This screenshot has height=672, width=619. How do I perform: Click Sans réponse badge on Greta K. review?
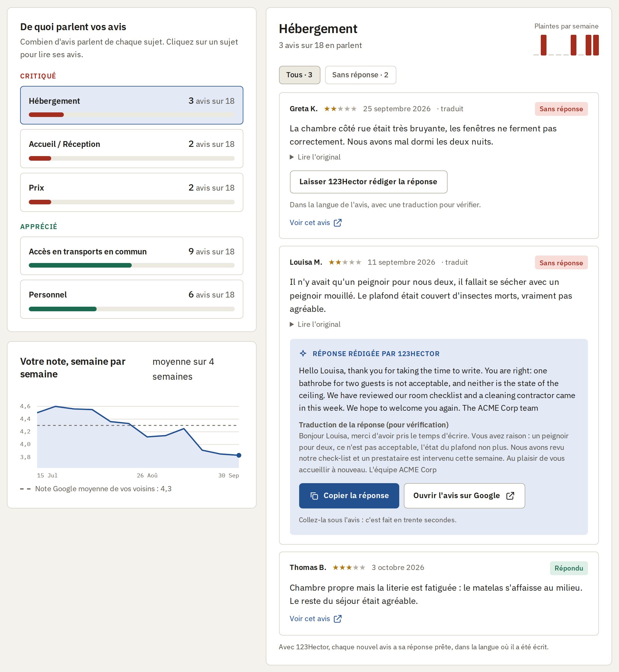561,109
